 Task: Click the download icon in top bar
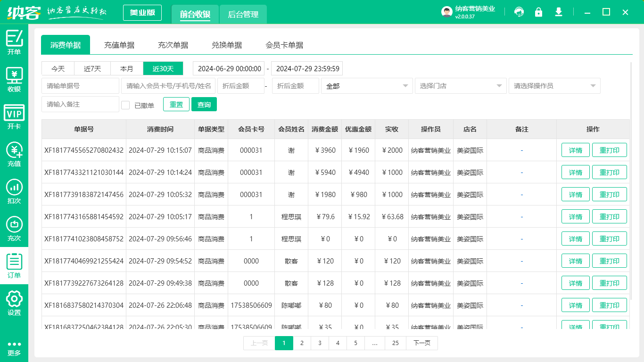click(559, 12)
